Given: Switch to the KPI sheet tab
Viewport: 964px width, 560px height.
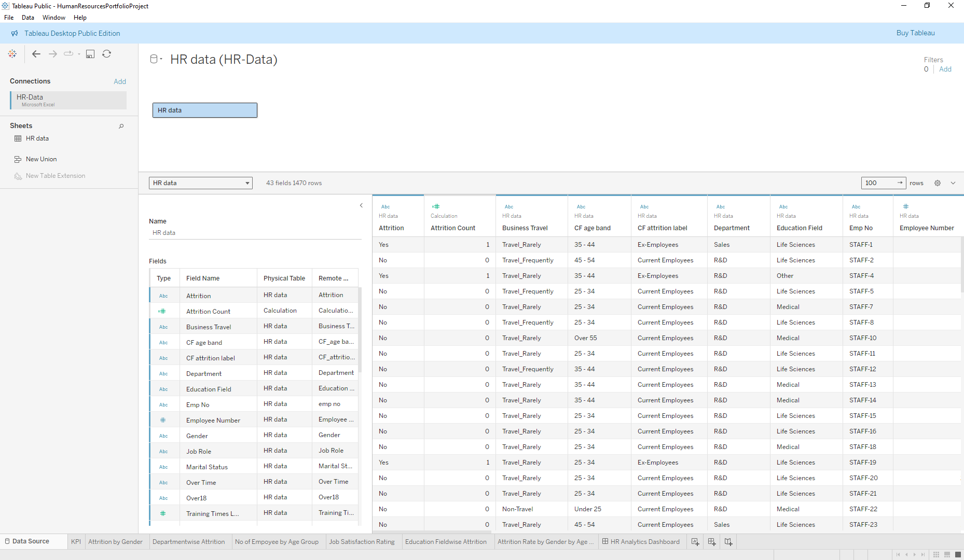Looking at the screenshot, I should tap(76, 542).
